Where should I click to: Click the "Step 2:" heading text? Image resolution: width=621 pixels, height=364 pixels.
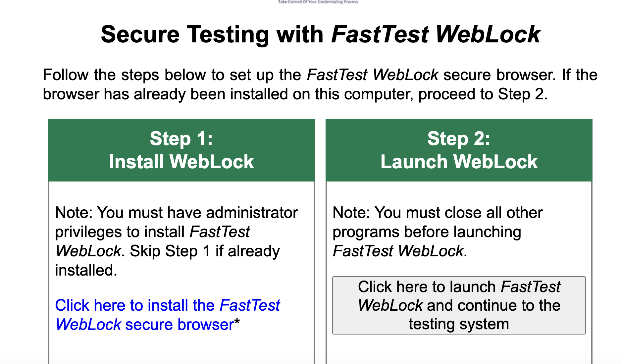[459, 138]
